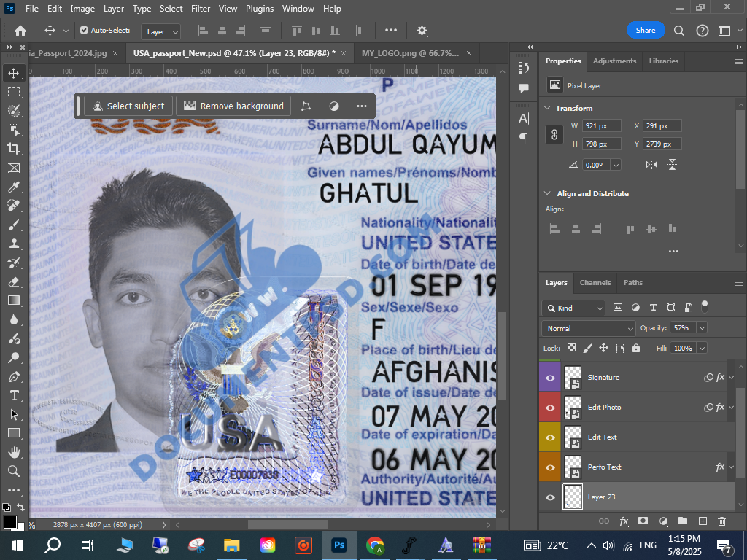Select the Eyedropper tool
The width and height of the screenshot is (747, 560).
(x=14, y=187)
